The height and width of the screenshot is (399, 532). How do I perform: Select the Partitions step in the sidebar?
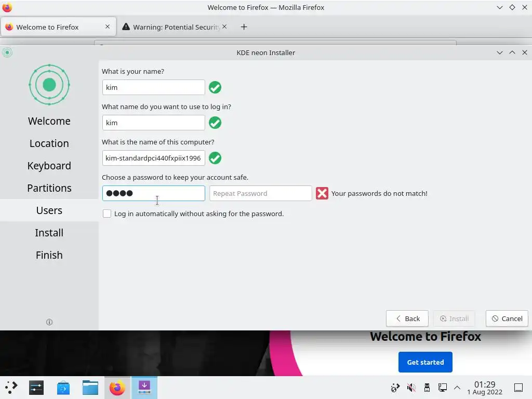pos(49,188)
